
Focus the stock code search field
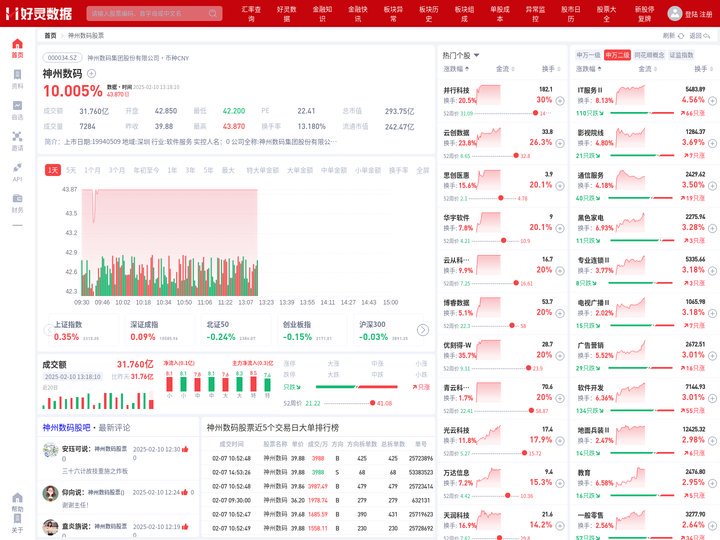(154, 13)
